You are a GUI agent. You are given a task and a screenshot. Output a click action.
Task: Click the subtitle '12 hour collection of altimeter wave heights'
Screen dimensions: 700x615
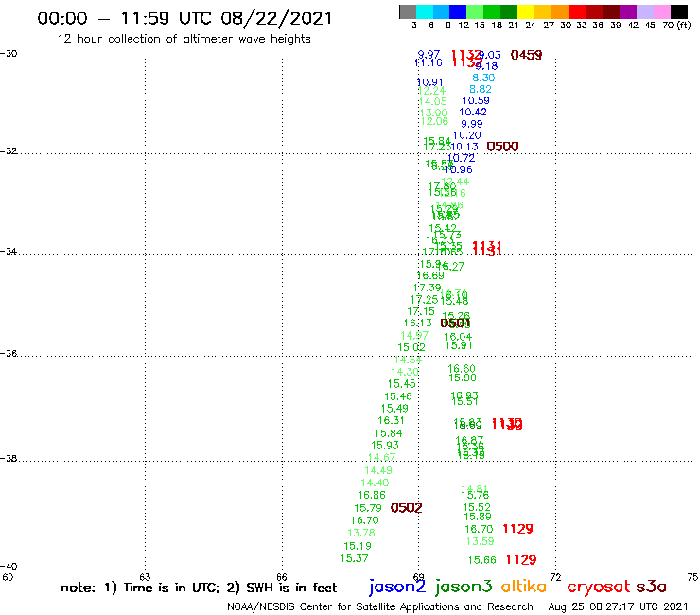(x=184, y=39)
